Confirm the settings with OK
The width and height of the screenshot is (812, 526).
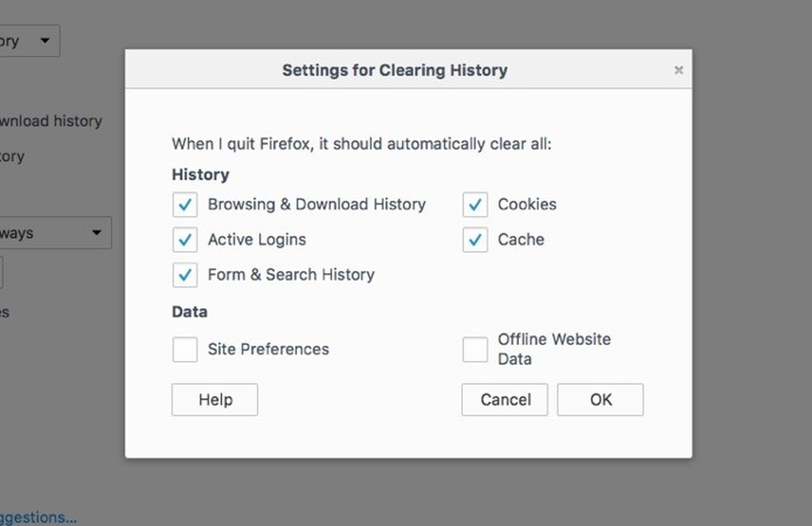tap(600, 400)
